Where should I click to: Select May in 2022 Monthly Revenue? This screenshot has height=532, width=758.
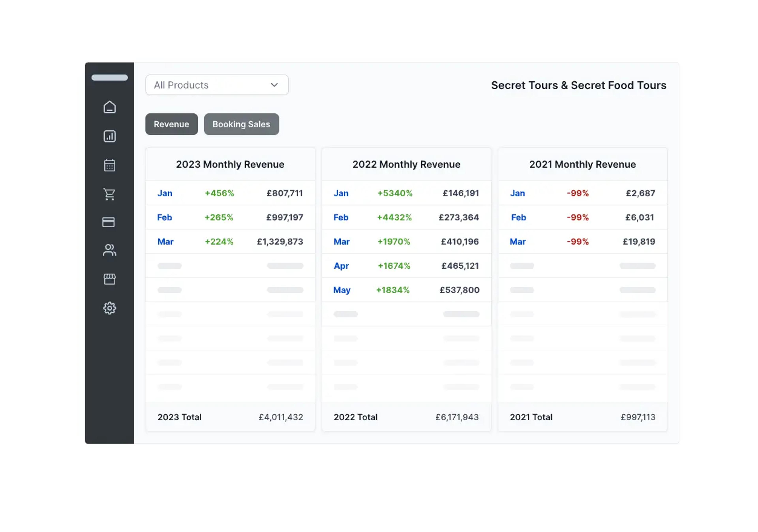[x=342, y=290]
